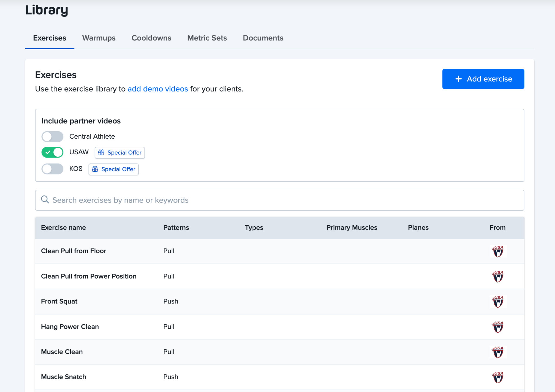Select the Clean Pull from Power Position row
Image resolution: width=555 pixels, height=392 pixels.
coord(89,276)
